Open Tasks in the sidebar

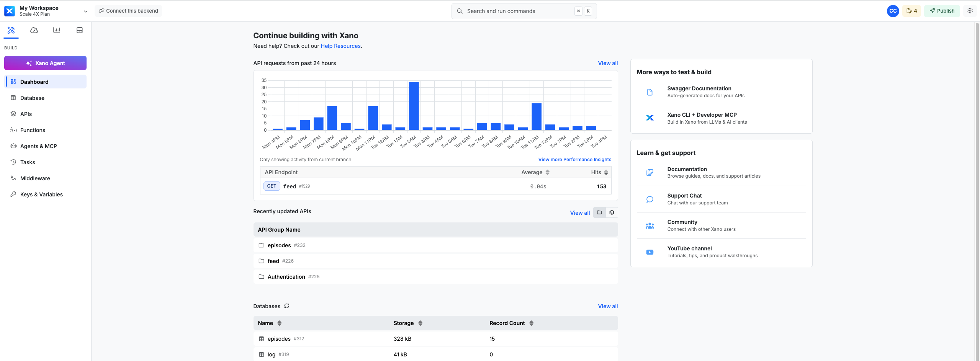(x=46, y=162)
